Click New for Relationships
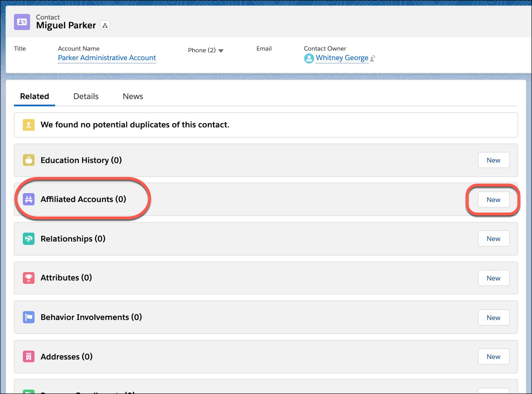The width and height of the screenshot is (532, 394). point(493,239)
